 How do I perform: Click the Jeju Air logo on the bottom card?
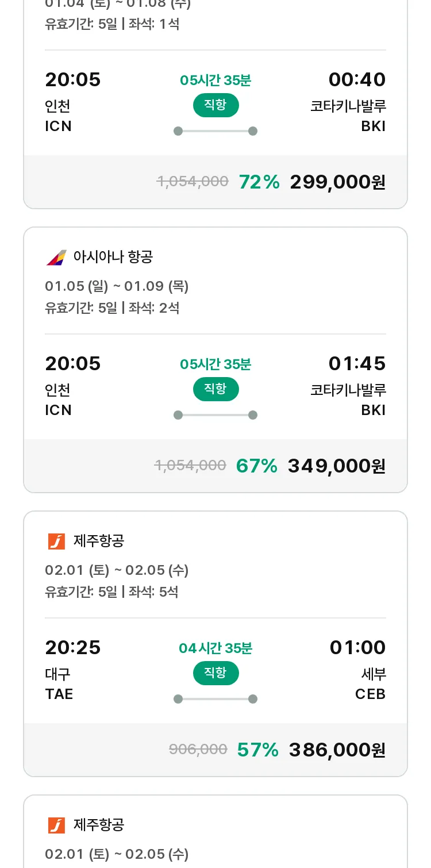tap(56, 825)
